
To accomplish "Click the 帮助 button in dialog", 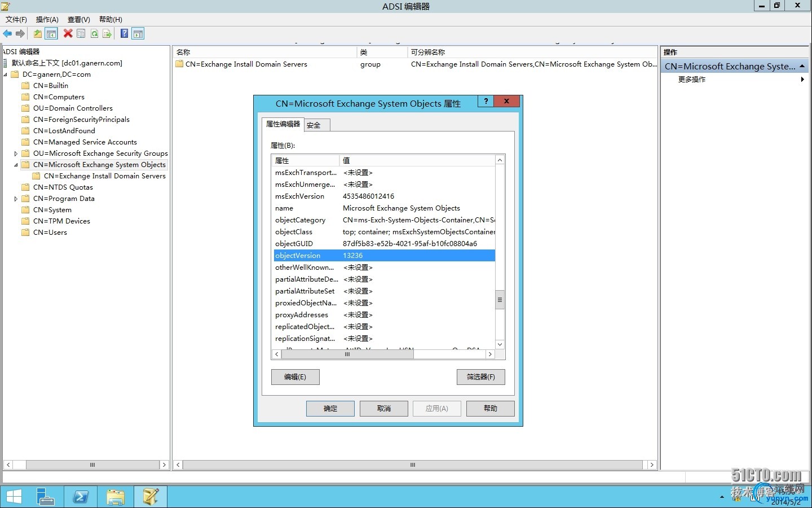I will pyautogui.click(x=491, y=409).
